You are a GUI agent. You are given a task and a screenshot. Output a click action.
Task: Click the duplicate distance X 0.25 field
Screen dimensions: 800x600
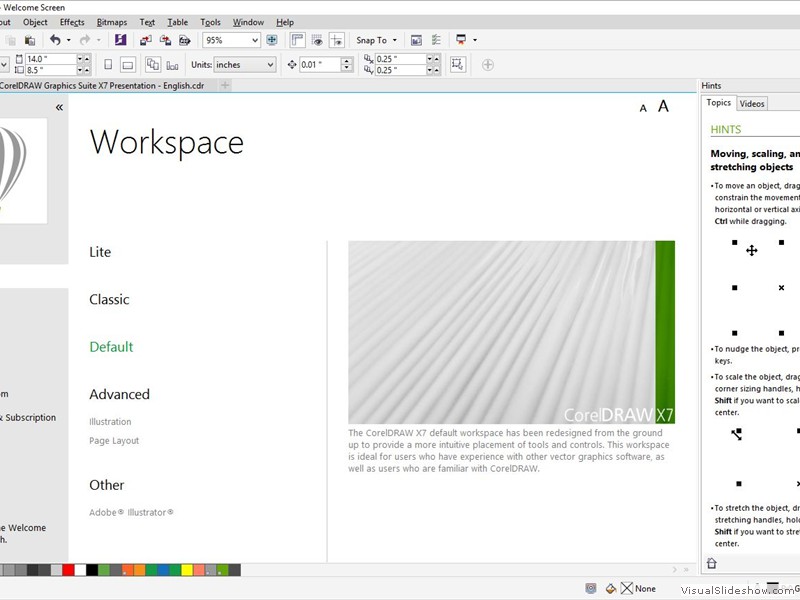[x=400, y=59]
